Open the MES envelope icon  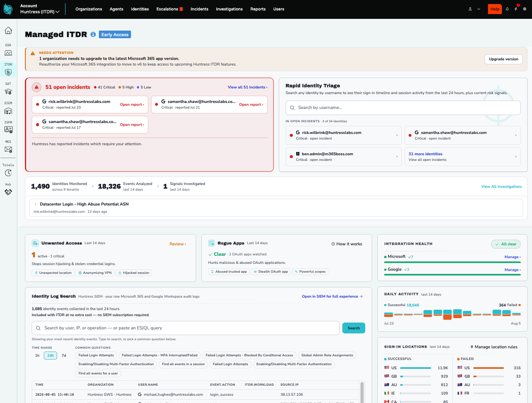(x=8, y=150)
